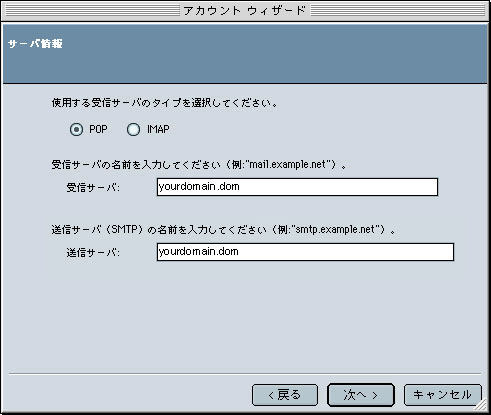Focus the 受信サーバ input field
The image size is (491, 415).
pos(297,187)
